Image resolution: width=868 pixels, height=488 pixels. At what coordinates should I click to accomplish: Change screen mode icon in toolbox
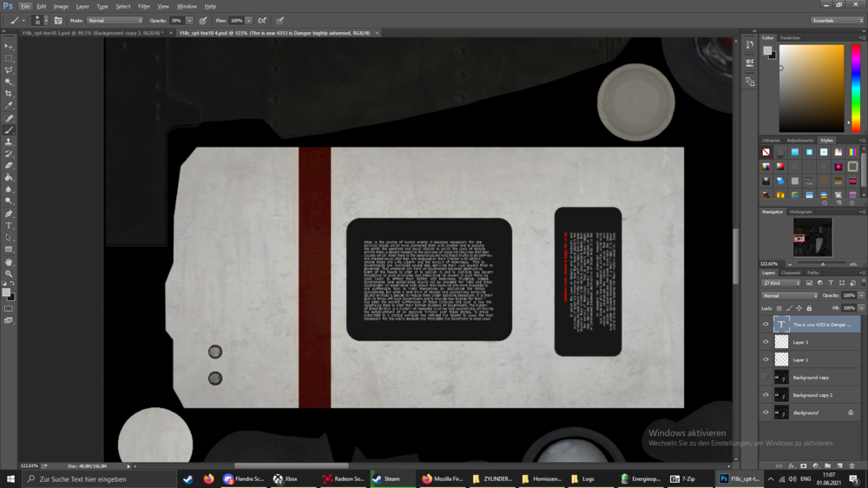point(9,320)
